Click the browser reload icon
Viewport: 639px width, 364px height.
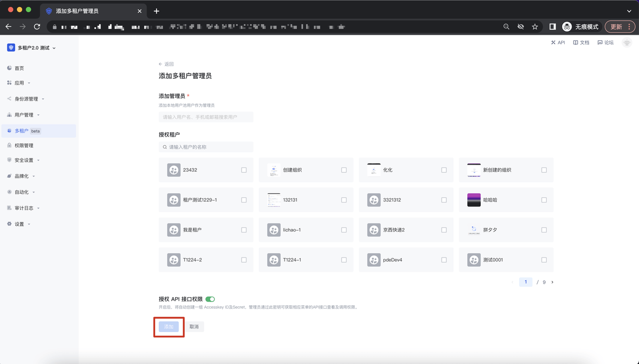tap(37, 27)
